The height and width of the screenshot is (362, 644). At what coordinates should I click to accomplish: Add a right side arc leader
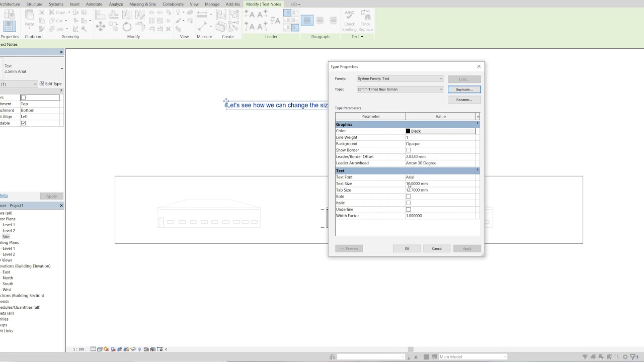click(262, 26)
